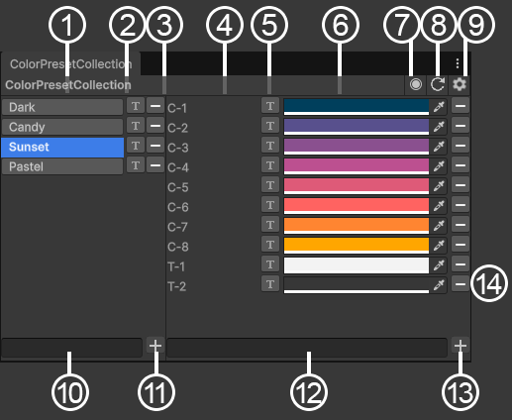Click the rename T icon for Candy preset
This screenshot has width=512, height=420.
pos(136,126)
